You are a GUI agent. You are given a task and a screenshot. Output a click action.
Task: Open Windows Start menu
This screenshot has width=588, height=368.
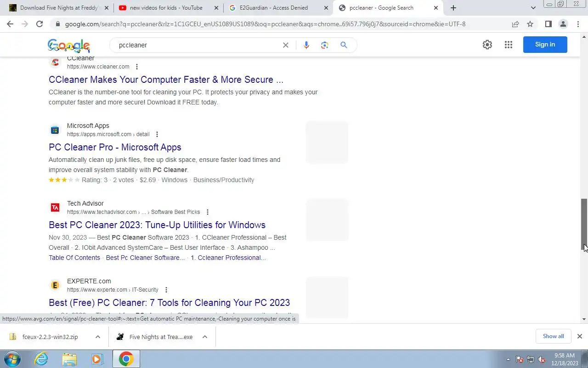click(x=12, y=359)
